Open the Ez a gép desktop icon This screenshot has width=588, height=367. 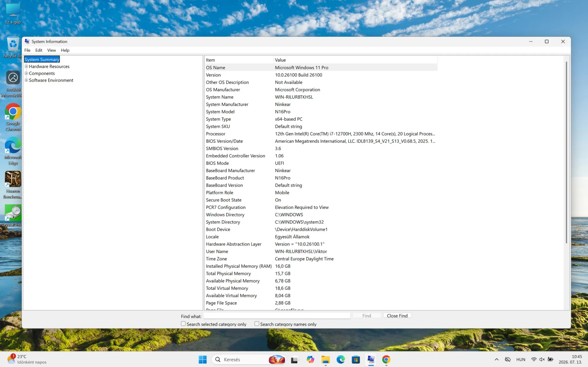coord(13,14)
